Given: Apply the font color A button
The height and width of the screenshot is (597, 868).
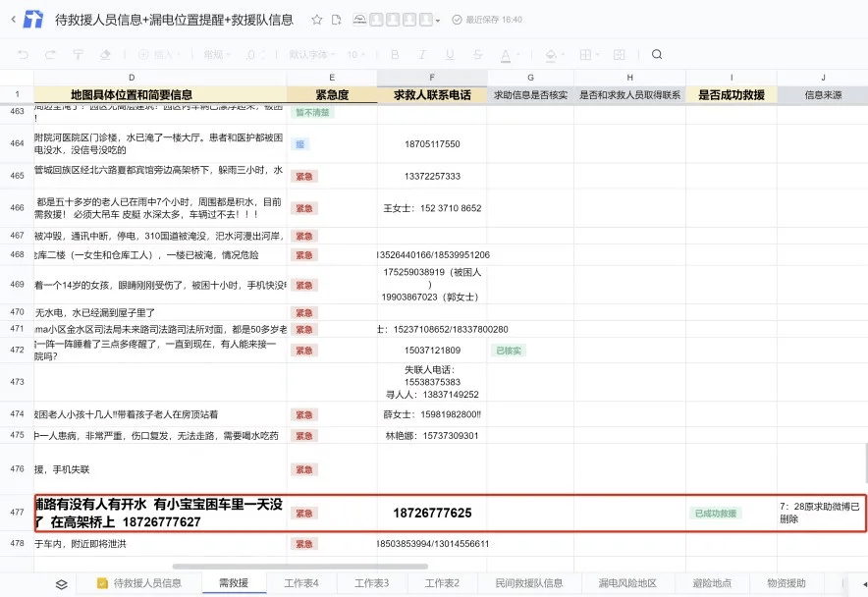Looking at the screenshot, I should pyautogui.click(x=506, y=55).
